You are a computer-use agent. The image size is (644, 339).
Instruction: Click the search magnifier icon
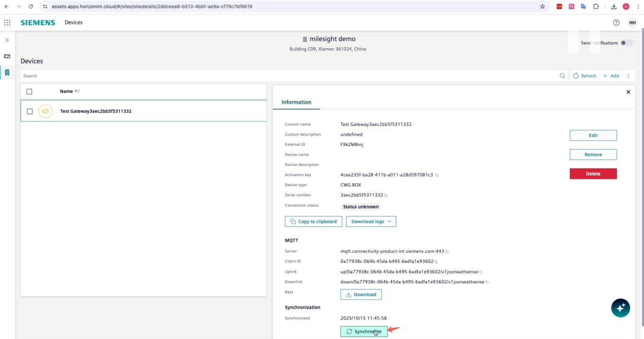(562, 76)
